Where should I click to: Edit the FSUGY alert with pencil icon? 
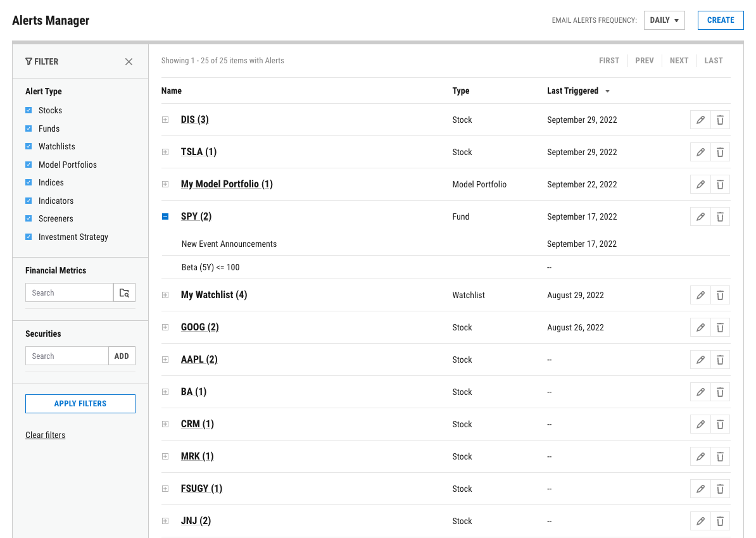click(700, 489)
